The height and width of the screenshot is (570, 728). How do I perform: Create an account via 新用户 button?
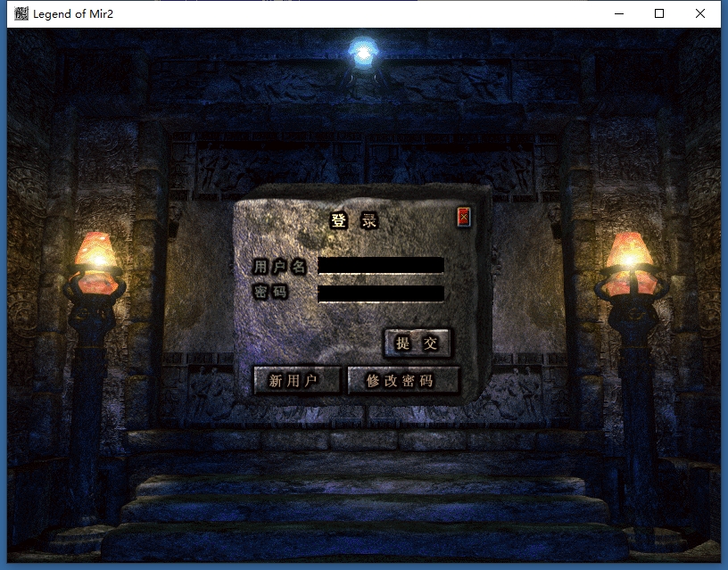coord(297,381)
